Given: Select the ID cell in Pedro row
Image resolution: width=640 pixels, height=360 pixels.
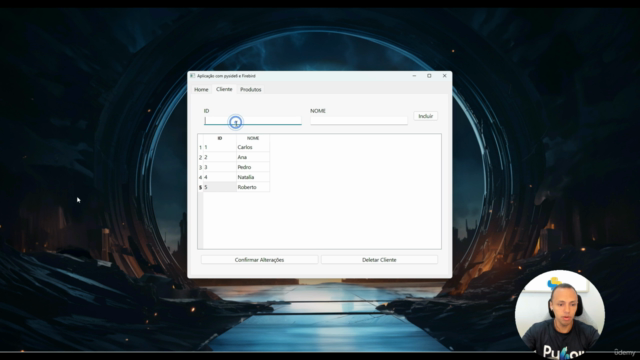Looking at the screenshot, I should 220,167.
